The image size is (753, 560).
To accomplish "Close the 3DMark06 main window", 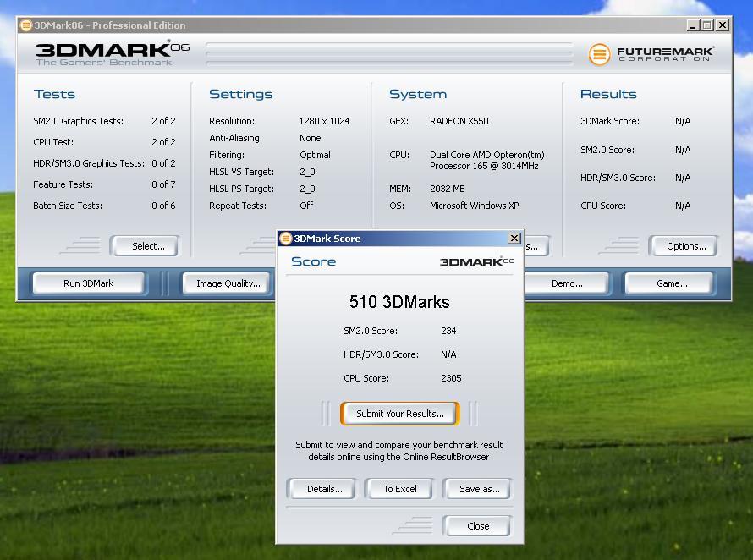I will tap(723, 25).
